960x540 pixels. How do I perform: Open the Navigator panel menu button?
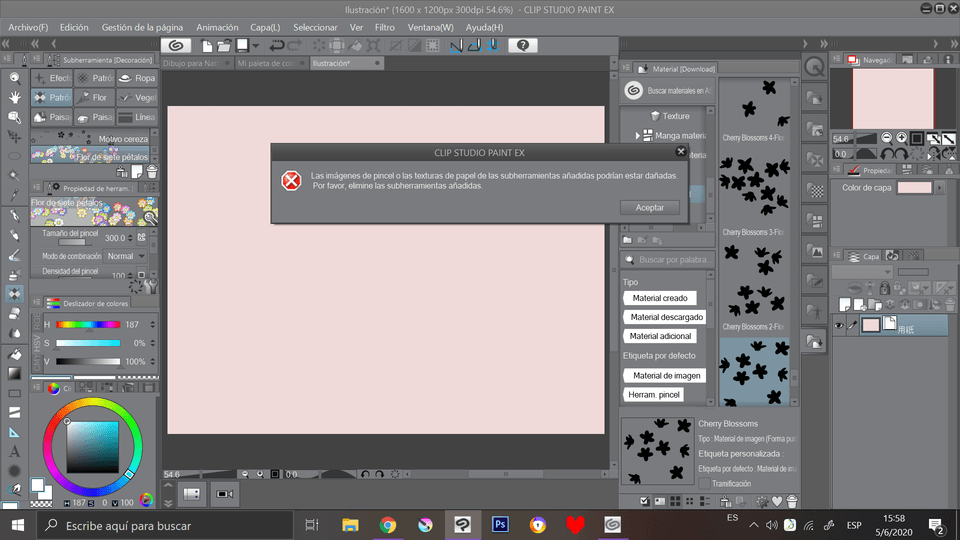tap(837, 59)
